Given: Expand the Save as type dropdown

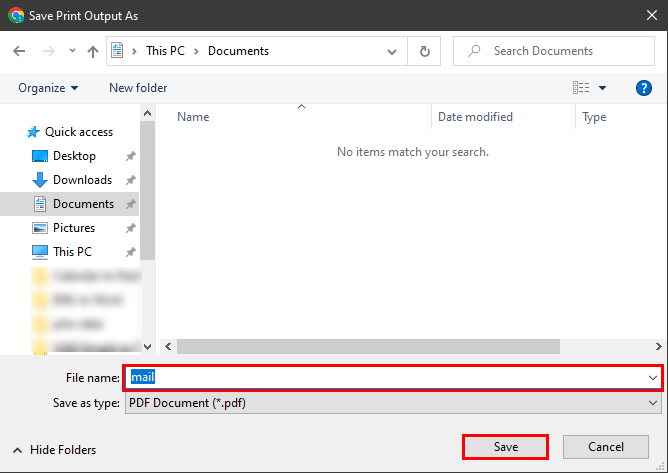Looking at the screenshot, I should tap(653, 403).
